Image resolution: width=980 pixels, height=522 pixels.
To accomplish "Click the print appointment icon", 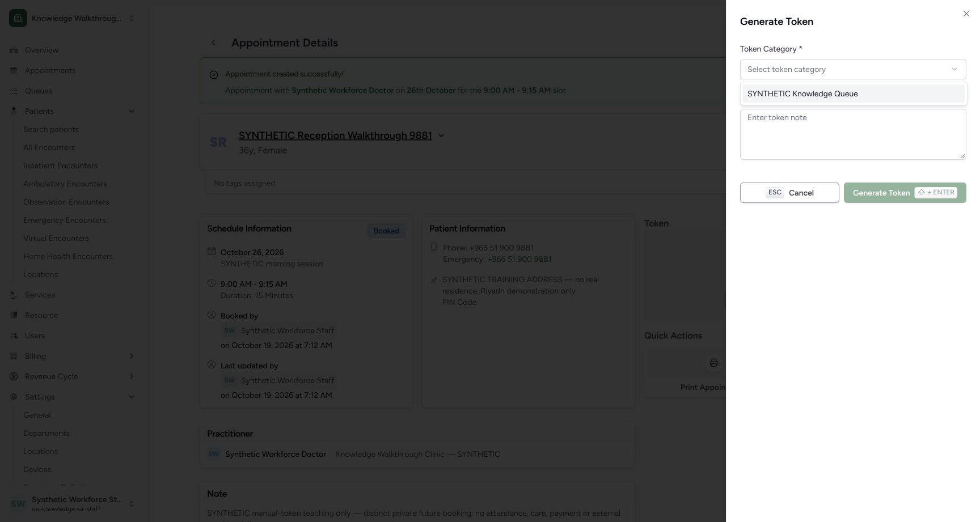I will click(x=713, y=363).
